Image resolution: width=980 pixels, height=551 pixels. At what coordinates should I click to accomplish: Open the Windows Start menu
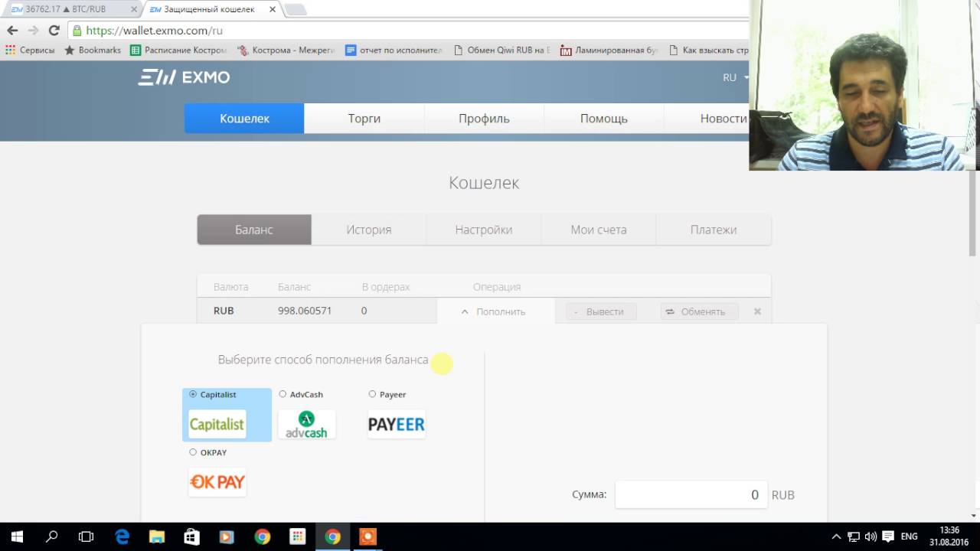pyautogui.click(x=17, y=536)
